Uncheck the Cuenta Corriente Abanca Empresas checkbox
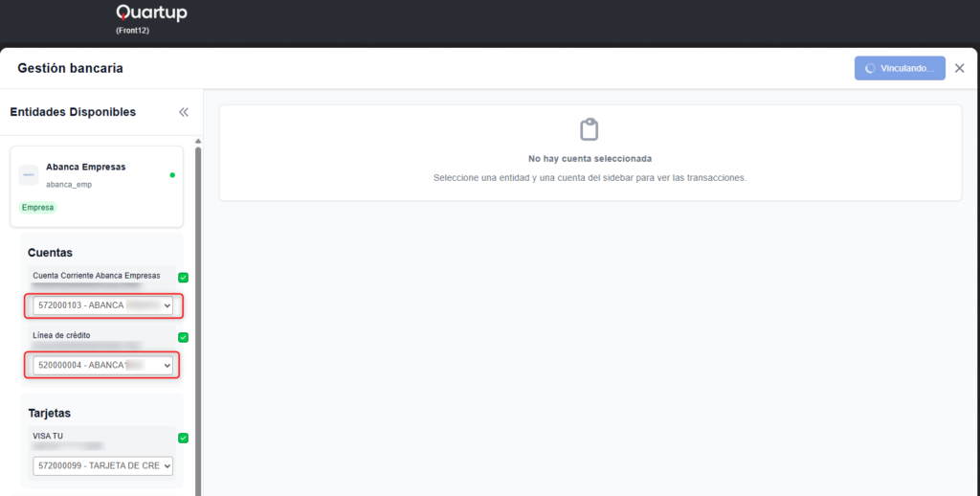 pyautogui.click(x=184, y=278)
